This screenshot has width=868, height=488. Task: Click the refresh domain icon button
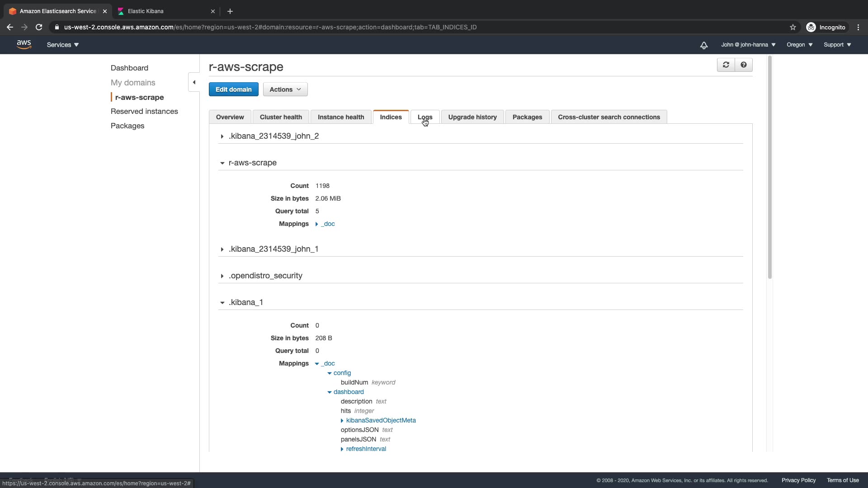tap(726, 65)
